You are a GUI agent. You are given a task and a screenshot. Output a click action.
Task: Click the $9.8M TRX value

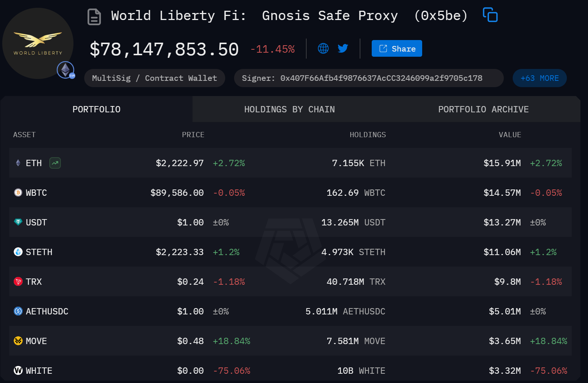pyautogui.click(x=507, y=282)
